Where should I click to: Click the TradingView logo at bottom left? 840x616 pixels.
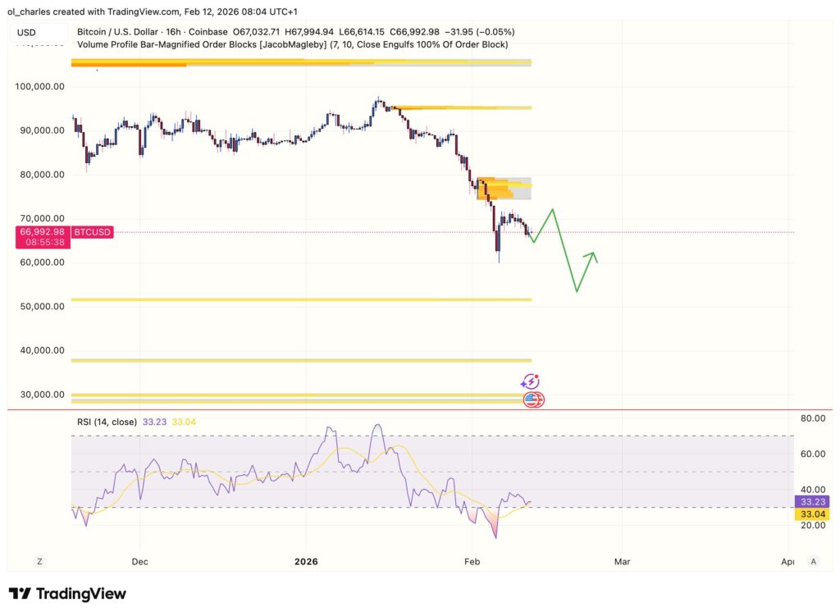[x=67, y=593]
